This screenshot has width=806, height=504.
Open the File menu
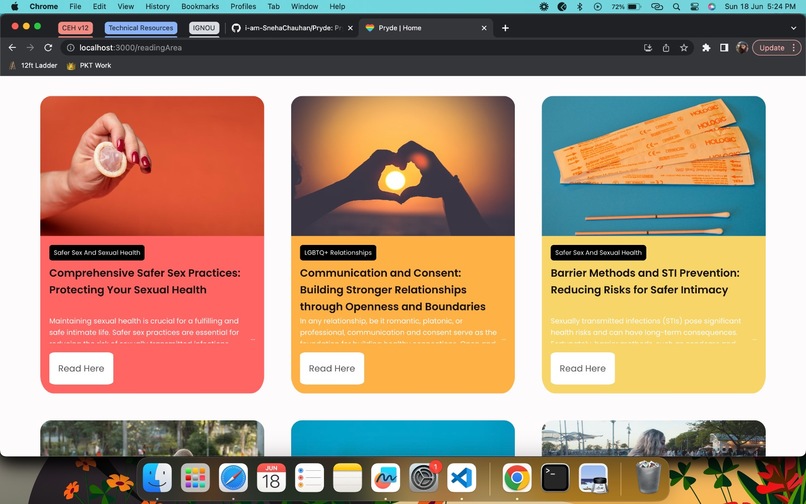point(75,7)
